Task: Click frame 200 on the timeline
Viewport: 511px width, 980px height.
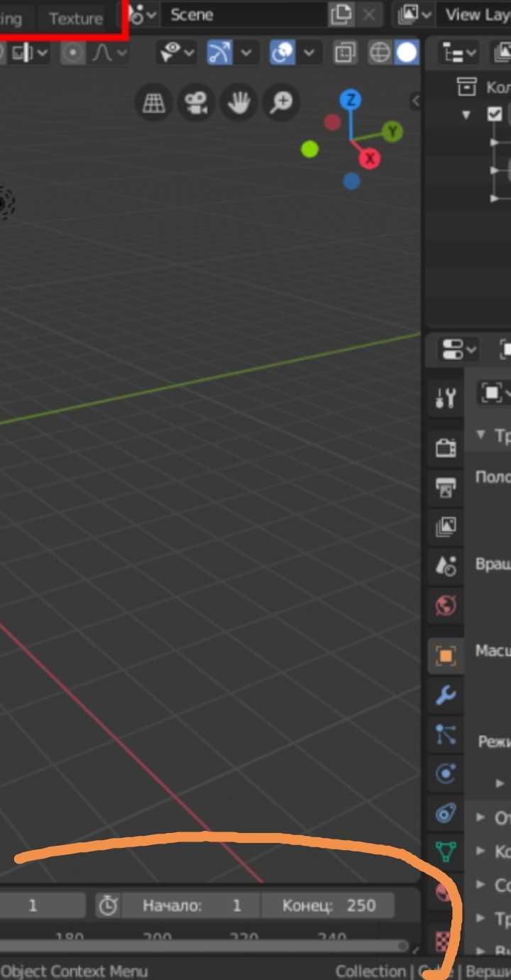Action: pyautogui.click(x=157, y=937)
